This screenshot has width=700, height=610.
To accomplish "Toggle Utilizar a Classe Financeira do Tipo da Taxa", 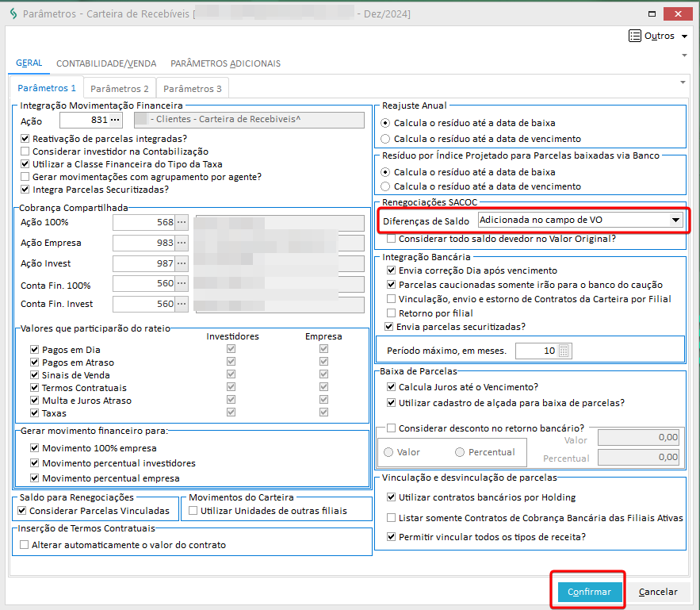I will tap(25, 164).
